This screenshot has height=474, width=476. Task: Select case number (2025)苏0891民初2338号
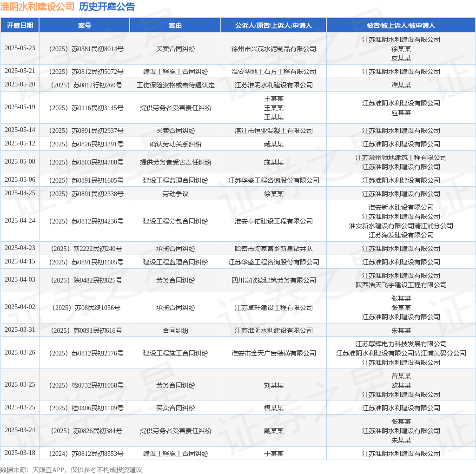[x=86, y=194]
